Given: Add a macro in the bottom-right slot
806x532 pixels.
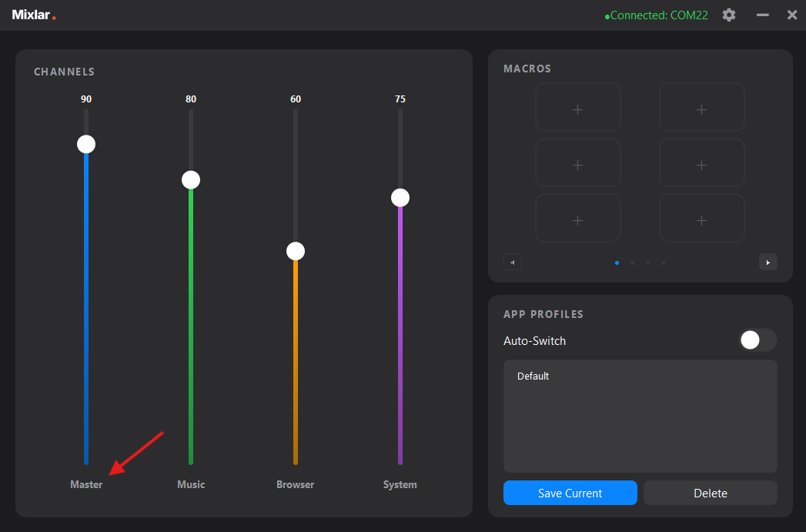Looking at the screenshot, I should (701, 218).
